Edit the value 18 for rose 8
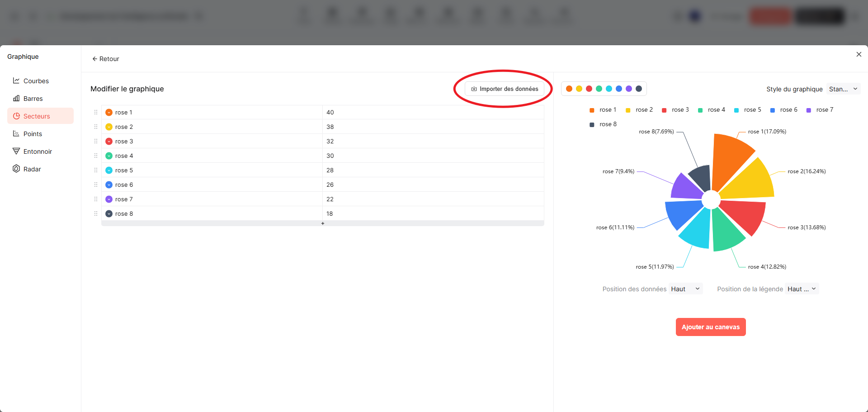The height and width of the screenshot is (412, 868). coord(433,213)
